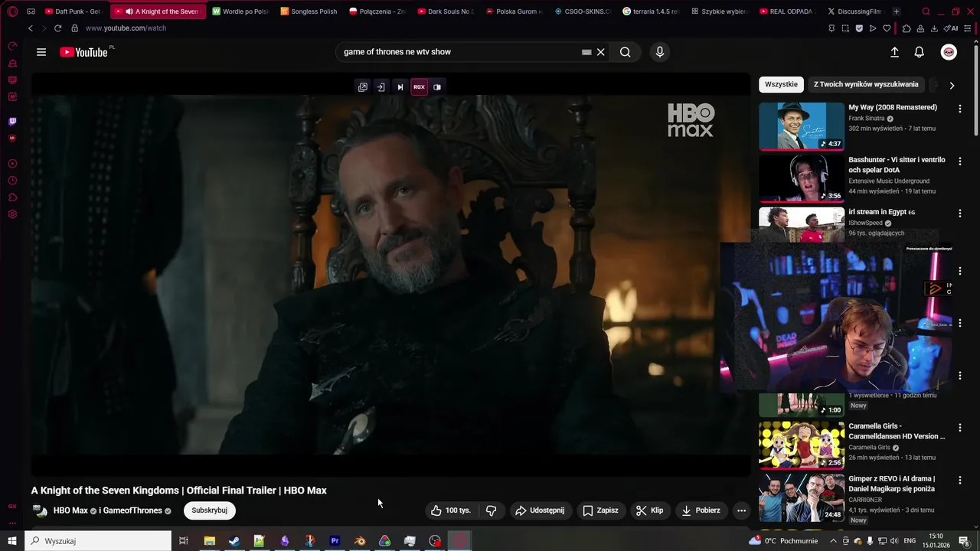The height and width of the screenshot is (551, 980).
Task: Subscribe with the Subskrybuj button
Action: point(210,510)
